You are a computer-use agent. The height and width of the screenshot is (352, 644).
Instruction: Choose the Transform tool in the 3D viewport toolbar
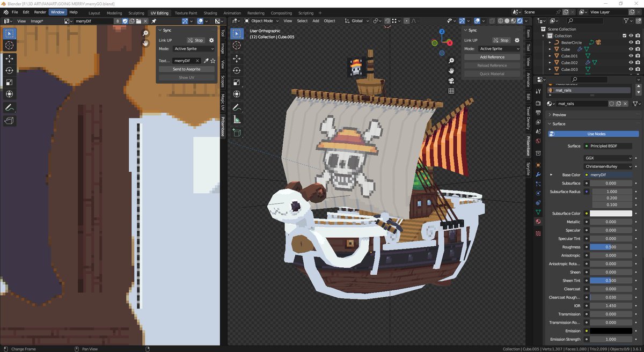tap(237, 95)
